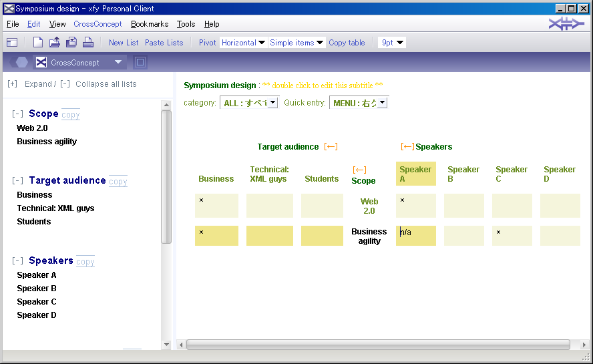
Task: Click the copy link next to Speakers
Action: click(x=85, y=262)
